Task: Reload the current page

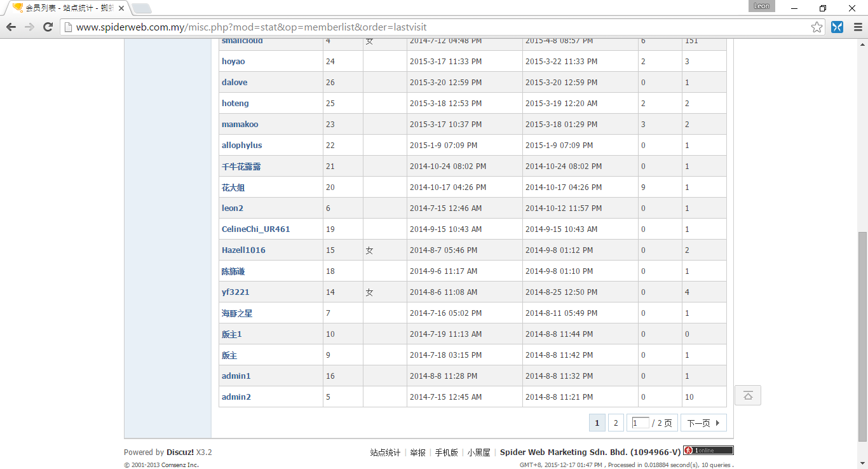Action: tap(48, 27)
